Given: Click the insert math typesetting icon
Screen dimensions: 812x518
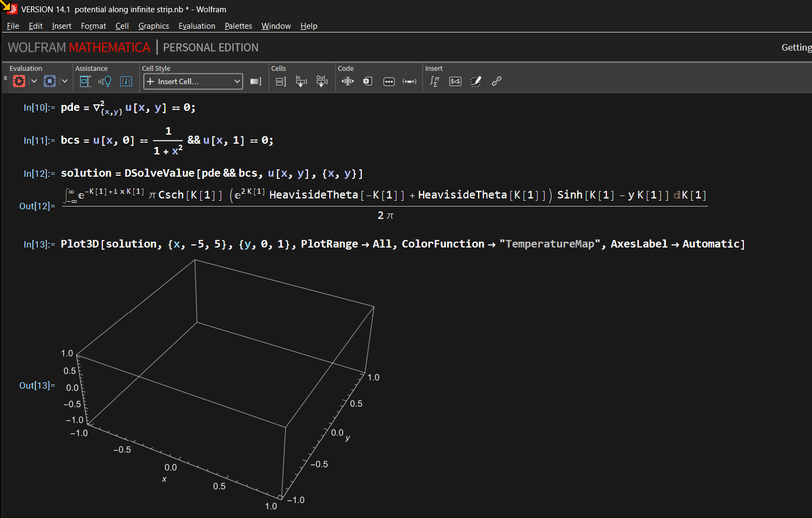Looking at the screenshot, I should click(x=435, y=81).
